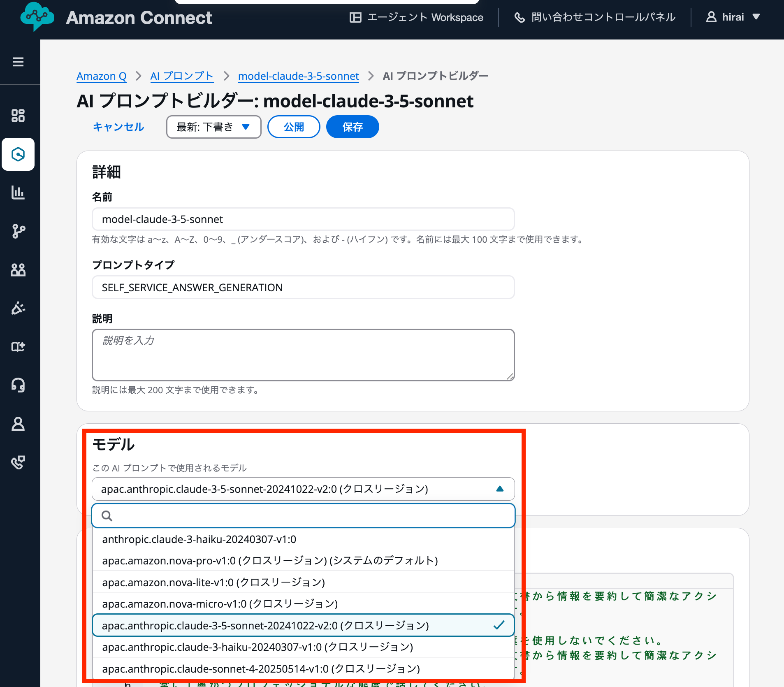Click the 公開 publish button
784x687 pixels.
coord(294,127)
